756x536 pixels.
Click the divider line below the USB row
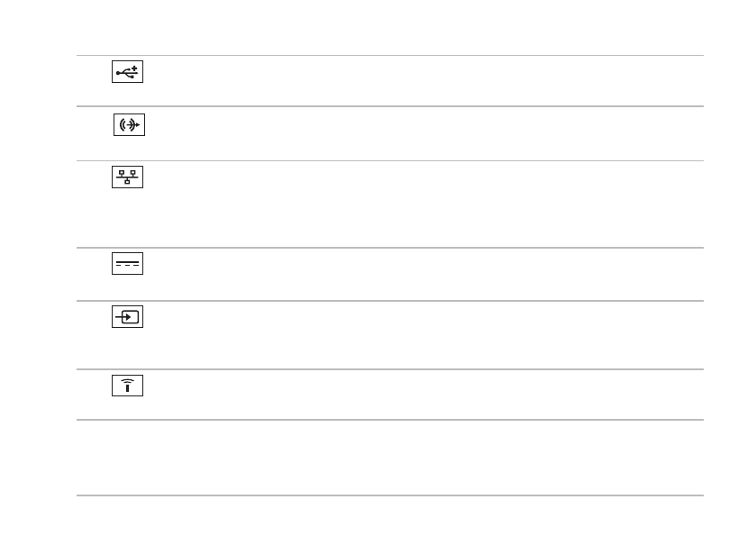tap(389, 106)
